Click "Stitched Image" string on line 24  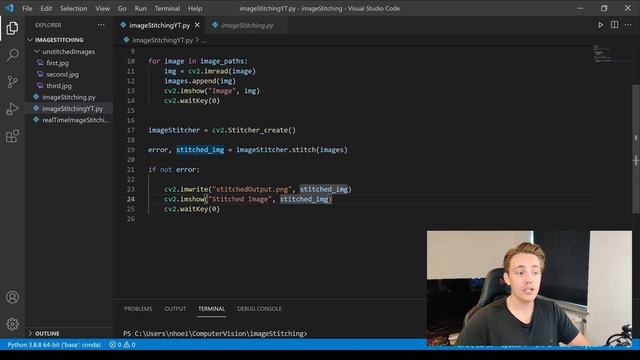pos(240,199)
